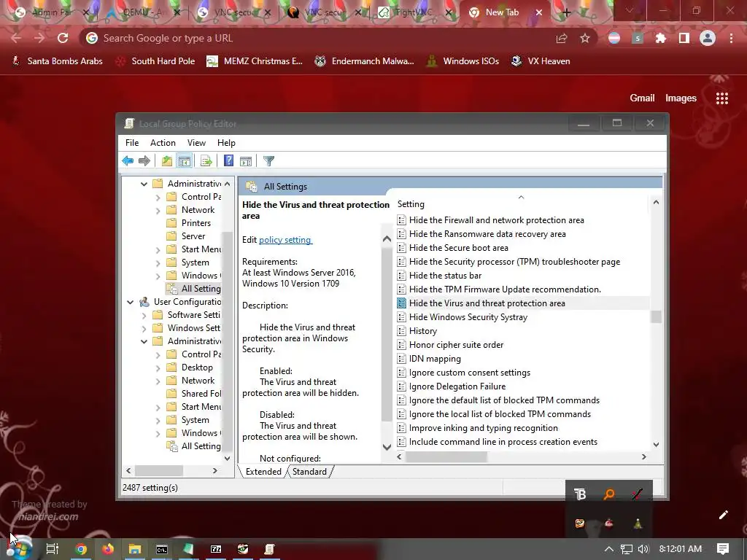Click the description pane scroll down arrow
The width and height of the screenshot is (747, 560).
point(387,447)
